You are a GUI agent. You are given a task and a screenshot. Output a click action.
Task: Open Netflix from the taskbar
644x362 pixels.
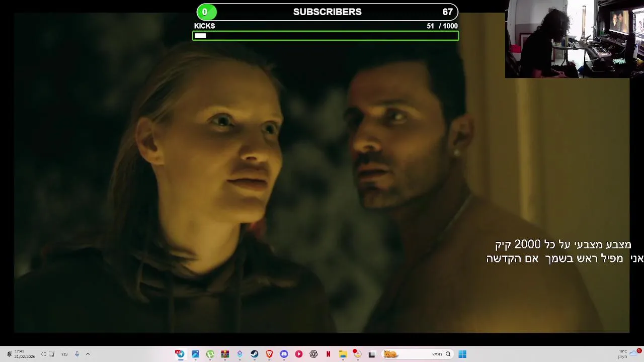(x=329, y=354)
